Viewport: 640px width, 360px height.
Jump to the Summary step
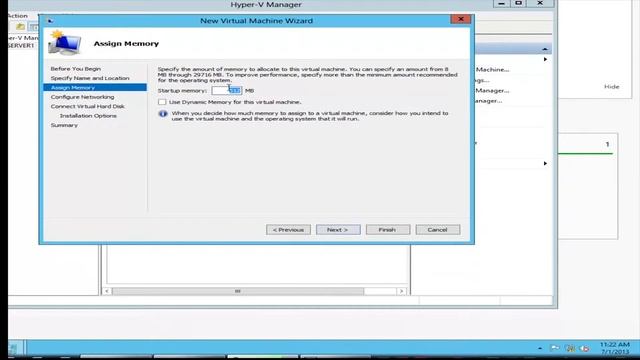pyautogui.click(x=64, y=125)
